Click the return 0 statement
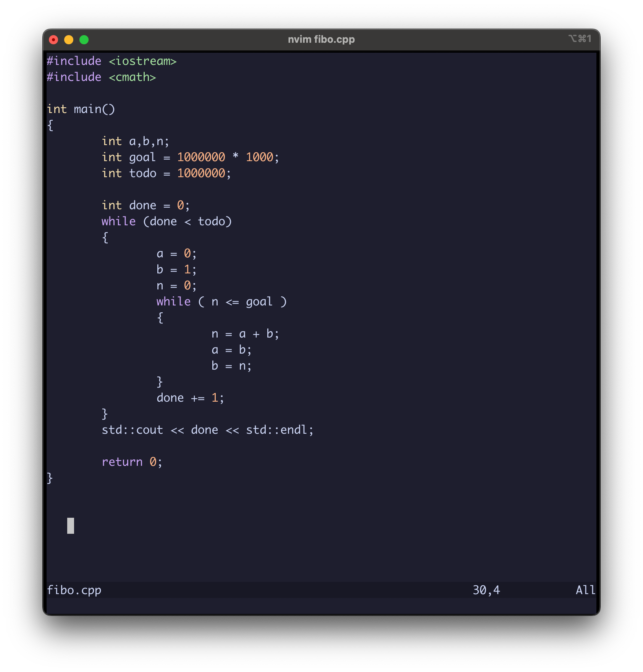Screen dimensions: 643x672 click(132, 462)
